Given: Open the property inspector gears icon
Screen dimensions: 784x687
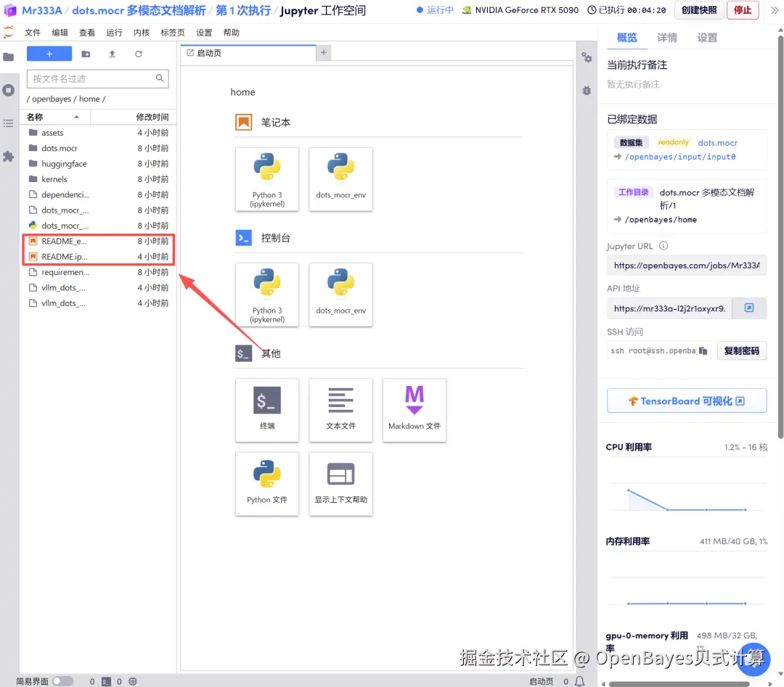Looking at the screenshot, I should (587, 57).
